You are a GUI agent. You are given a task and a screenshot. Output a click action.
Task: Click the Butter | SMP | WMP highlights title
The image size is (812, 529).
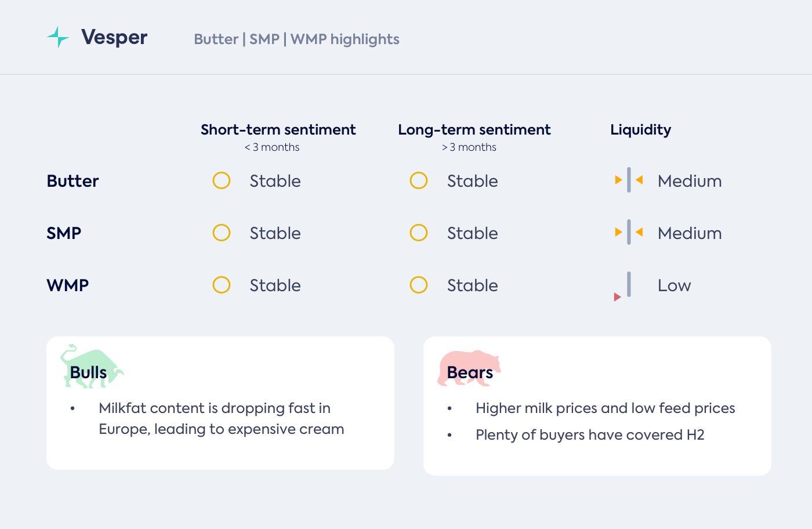coord(296,39)
